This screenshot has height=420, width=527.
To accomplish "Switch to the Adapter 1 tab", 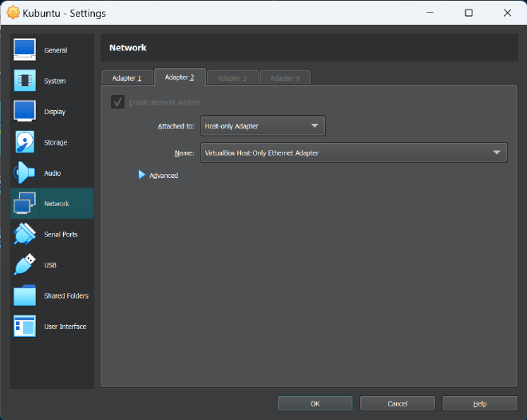I will [x=127, y=78].
